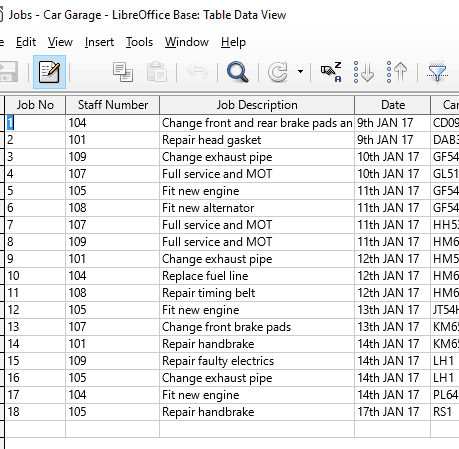
Task: Click the Repair head gasket cell
Action: pos(257,140)
